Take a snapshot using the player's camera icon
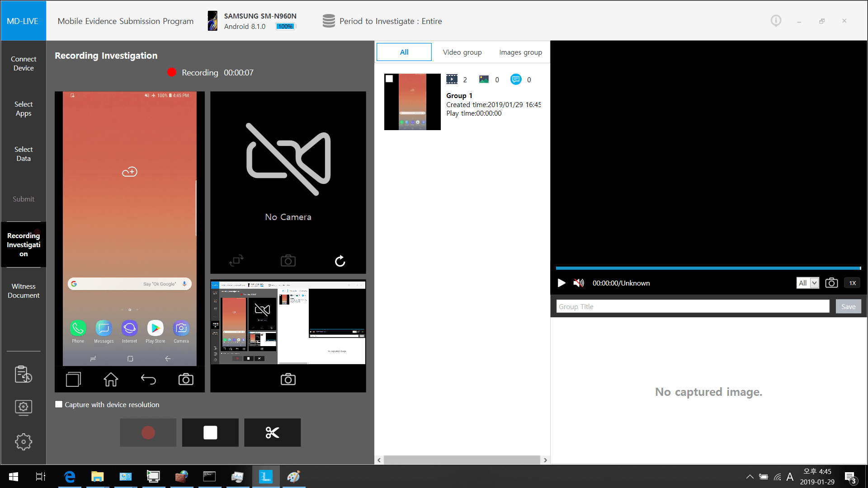This screenshot has height=488, width=868. point(831,283)
